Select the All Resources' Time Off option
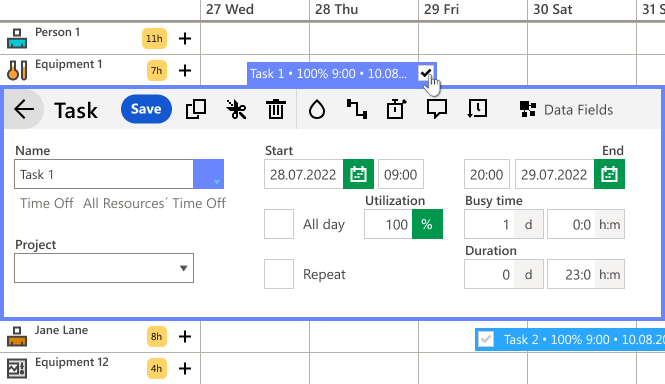Image resolution: width=665 pixels, height=384 pixels. pyautogui.click(x=154, y=203)
